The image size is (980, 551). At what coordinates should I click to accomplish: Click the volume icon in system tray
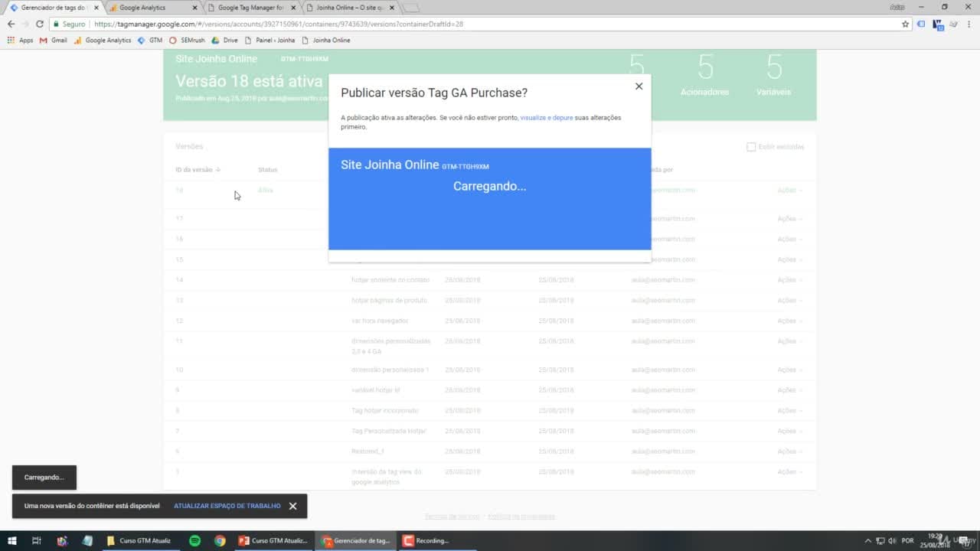(893, 541)
